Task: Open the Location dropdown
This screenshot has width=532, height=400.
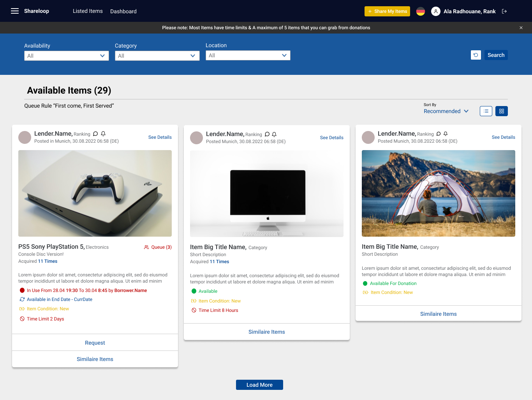Action: (x=248, y=55)
